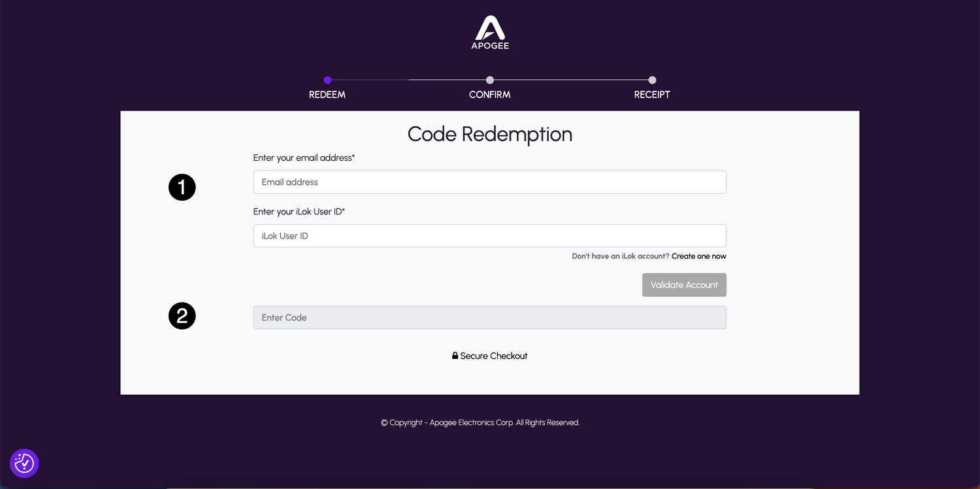The image size is (980, 489).
Task: Click the Apogee logo at top
Action: coord(490,33)
